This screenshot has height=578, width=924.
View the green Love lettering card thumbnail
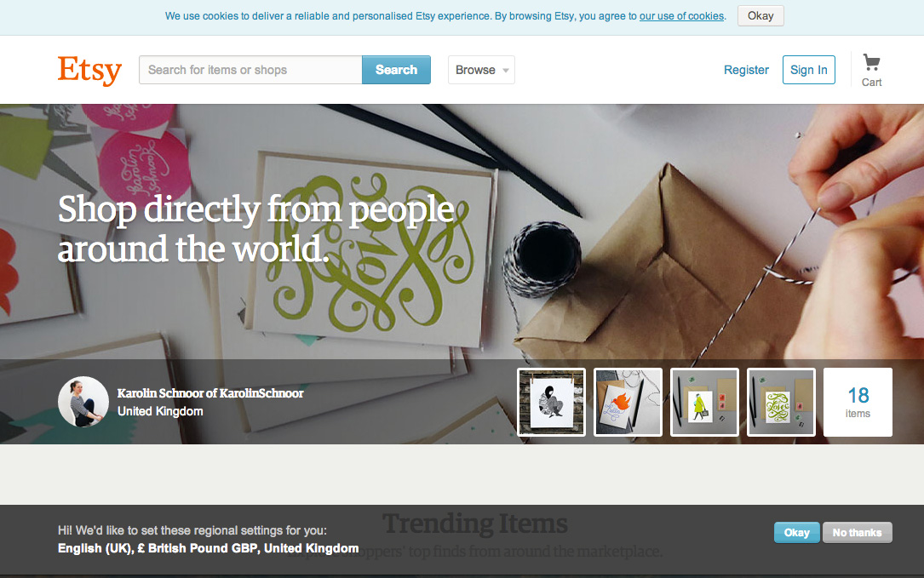782,403
